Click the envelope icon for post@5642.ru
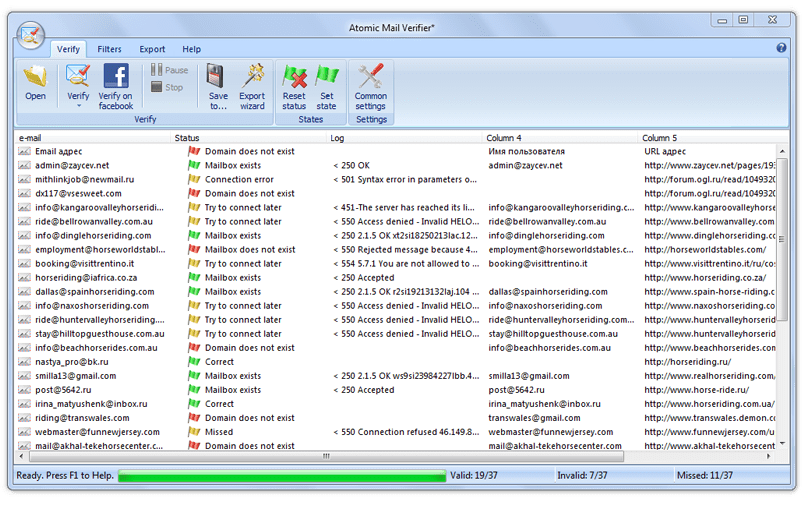804x524 pixels. 24,390
